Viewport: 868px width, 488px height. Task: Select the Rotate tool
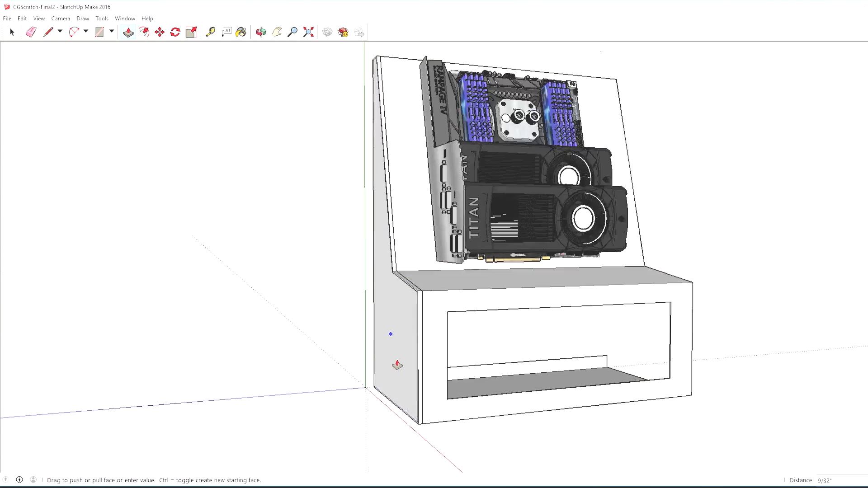pyautogui.click(x=175, y=32)
